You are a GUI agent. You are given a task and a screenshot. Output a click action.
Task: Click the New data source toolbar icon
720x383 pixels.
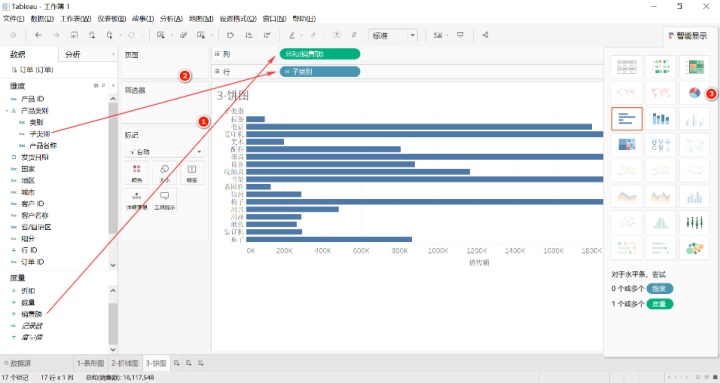click(92, 35)
